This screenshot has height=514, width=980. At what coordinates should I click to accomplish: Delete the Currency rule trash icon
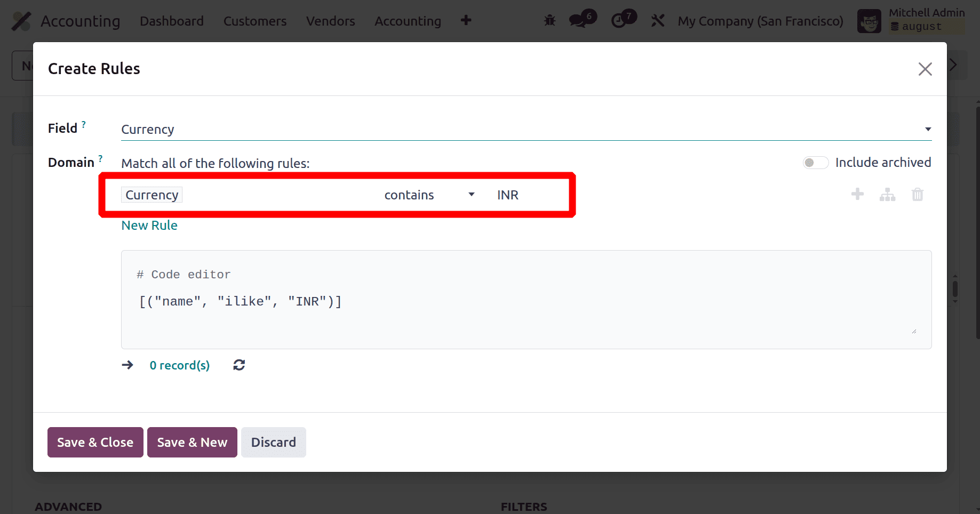click(x=918, y=195)
